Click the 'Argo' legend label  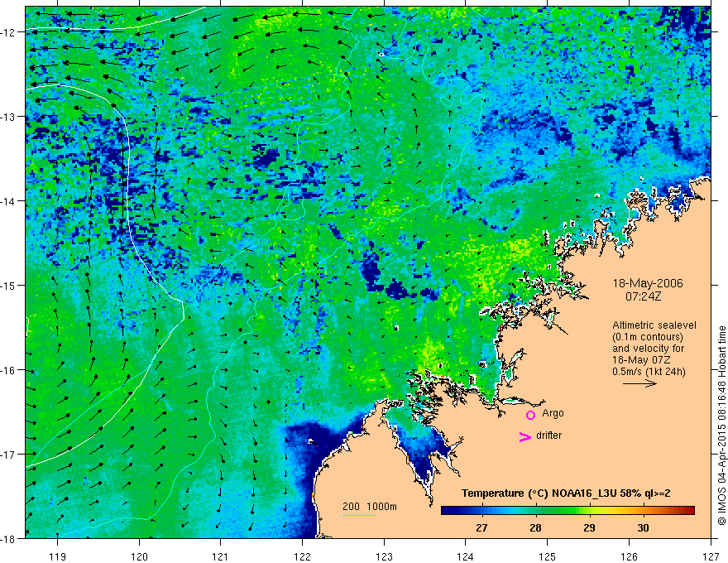point(553,413)
